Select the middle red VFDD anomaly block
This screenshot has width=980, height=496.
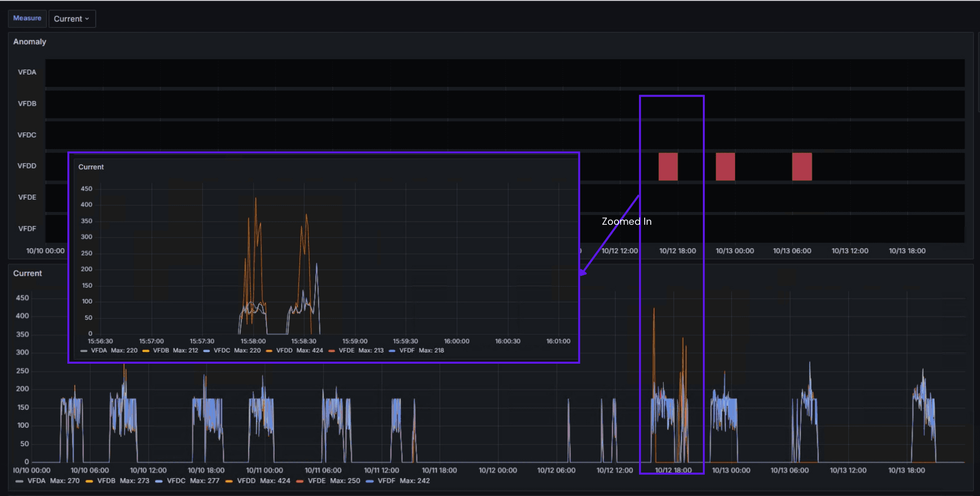click(x=725, y=167)
